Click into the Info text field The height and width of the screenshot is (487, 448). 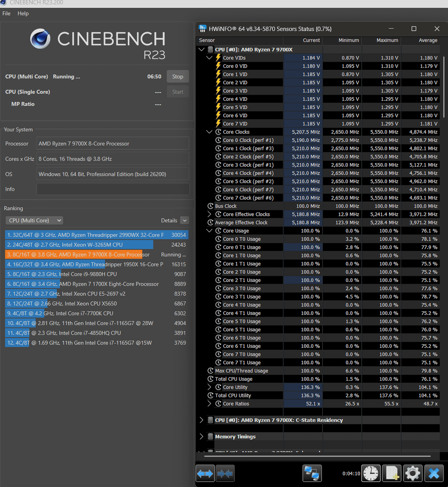click(x=113, y=189)
